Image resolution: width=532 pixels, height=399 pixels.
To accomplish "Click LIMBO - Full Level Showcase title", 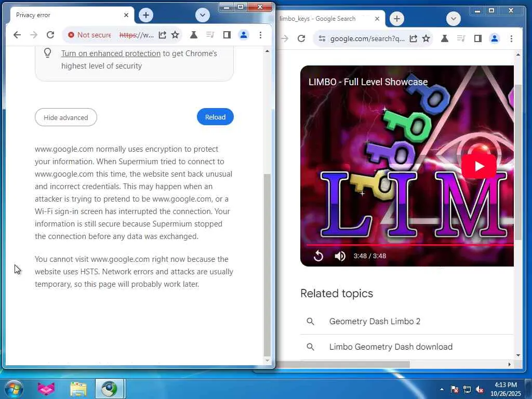I will pyautogui.click(x=368, y=82).
